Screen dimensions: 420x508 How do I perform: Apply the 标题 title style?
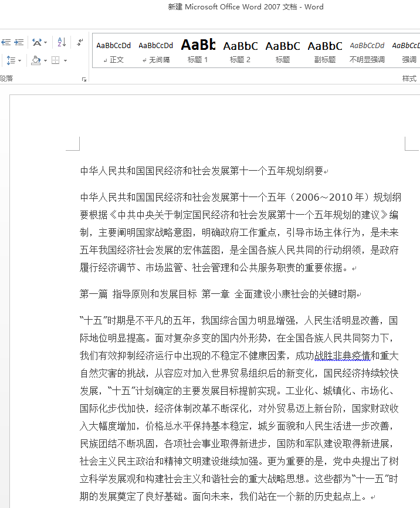click(283, 51)
